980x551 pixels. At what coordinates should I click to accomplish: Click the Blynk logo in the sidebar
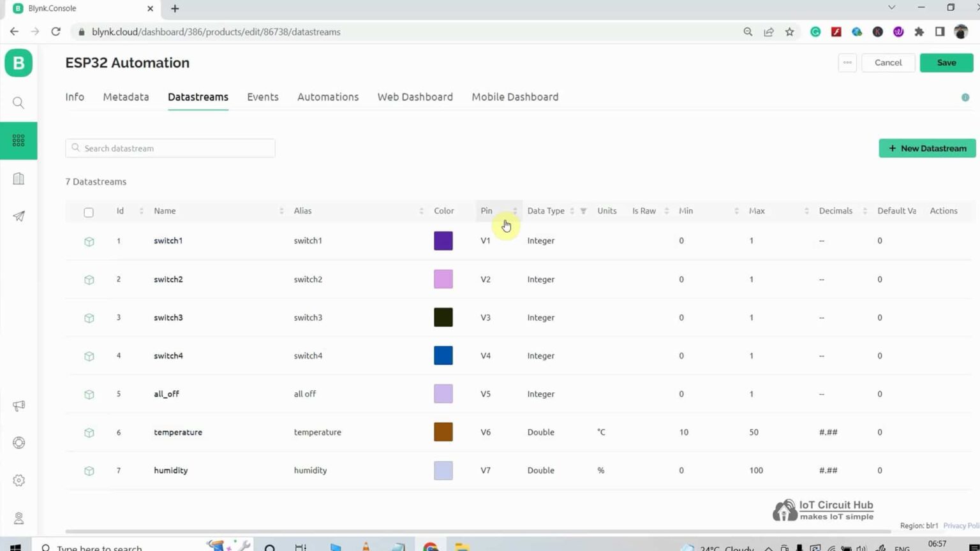[x=19, y=63]
